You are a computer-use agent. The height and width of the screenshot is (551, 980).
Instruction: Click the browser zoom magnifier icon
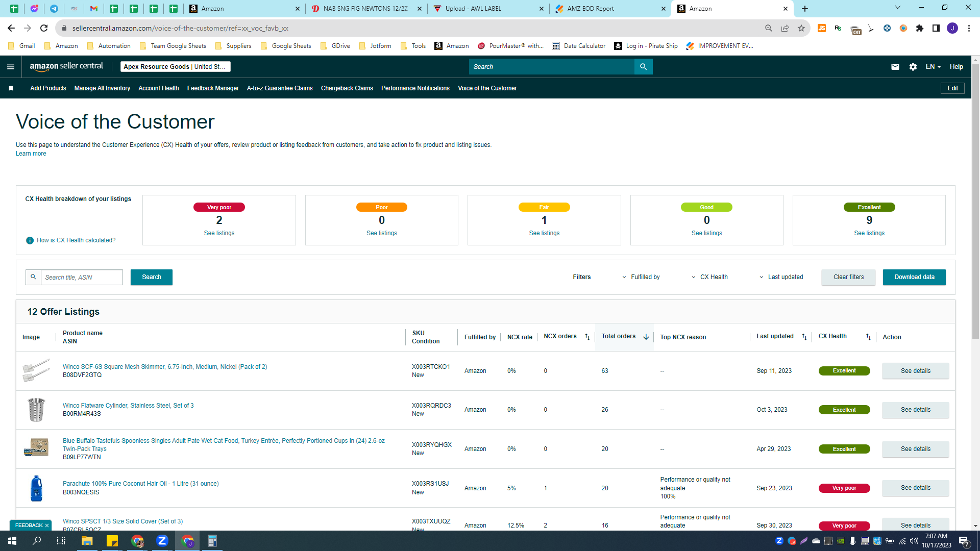pyautogui.click(x=769, y=28)
